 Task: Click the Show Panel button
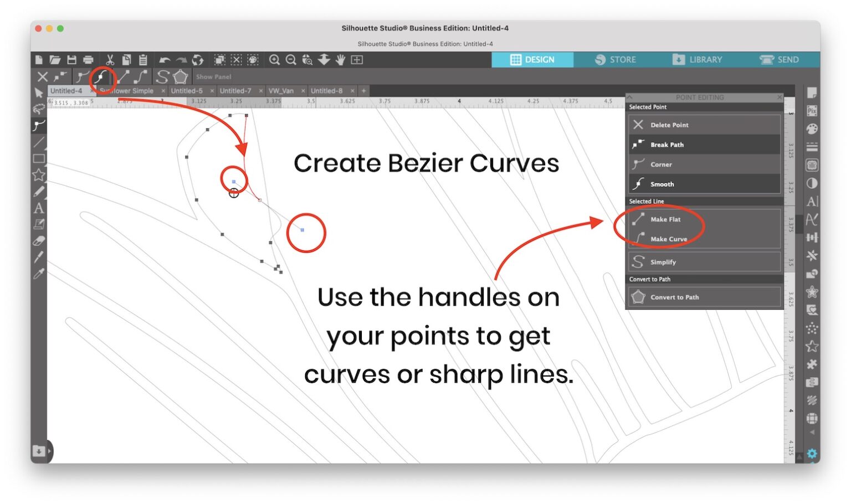(213, 77)
